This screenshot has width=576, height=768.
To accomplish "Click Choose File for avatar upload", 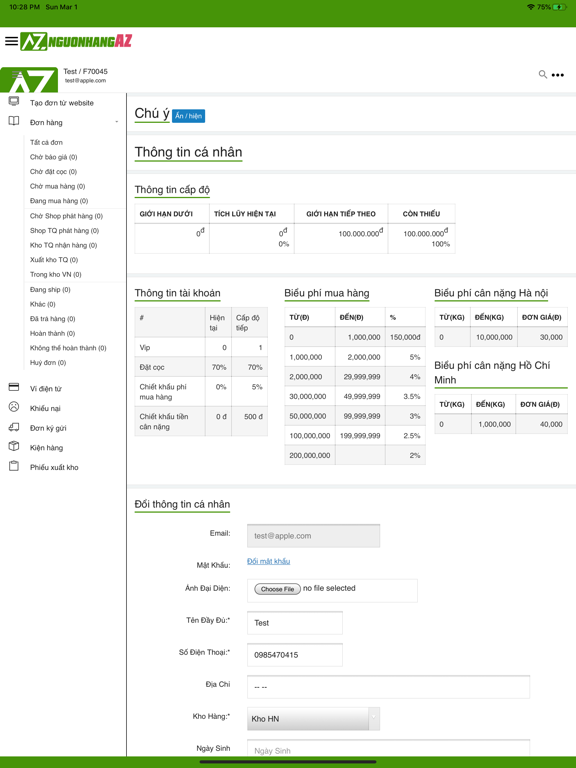I will pyautogui.click(x=277, y=589).
